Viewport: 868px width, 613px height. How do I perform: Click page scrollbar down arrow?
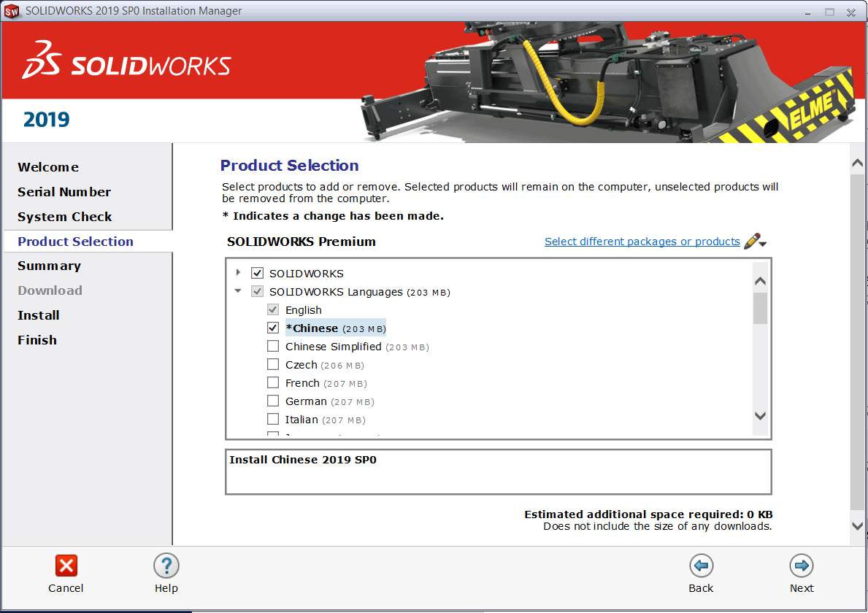tap(857, 526)
